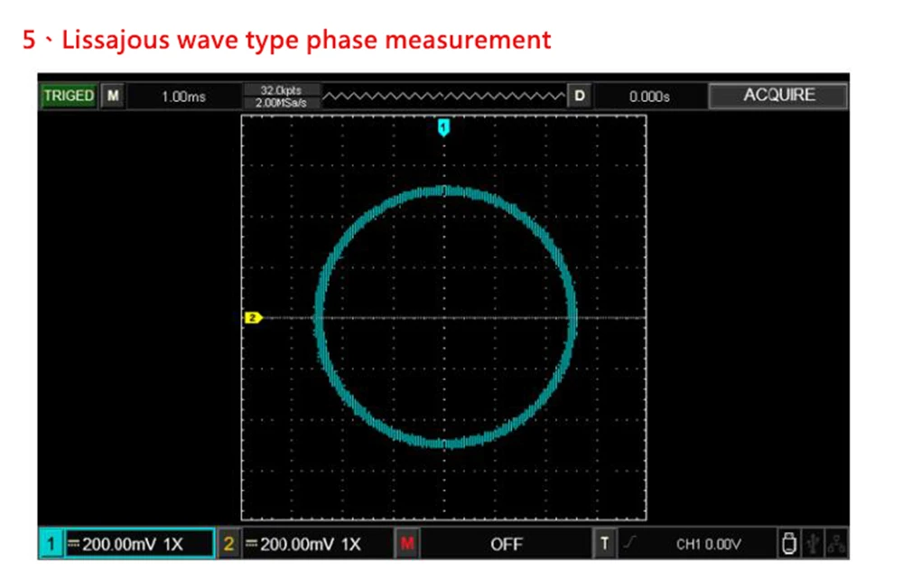
Task: Select the channel 1 number badge
Action: coord(51,543)
